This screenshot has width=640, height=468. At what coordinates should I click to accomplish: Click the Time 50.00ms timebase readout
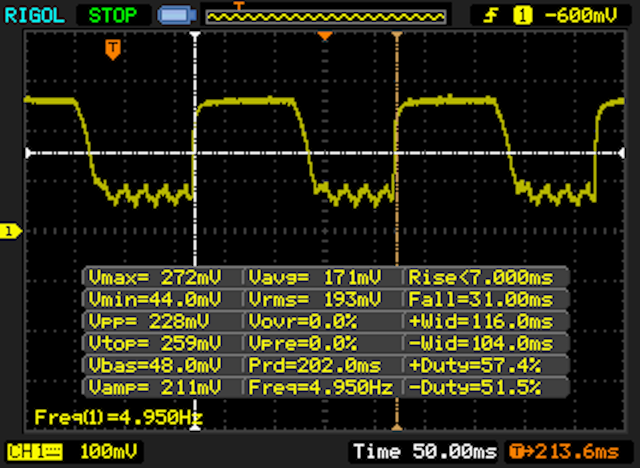pos(425,452)
